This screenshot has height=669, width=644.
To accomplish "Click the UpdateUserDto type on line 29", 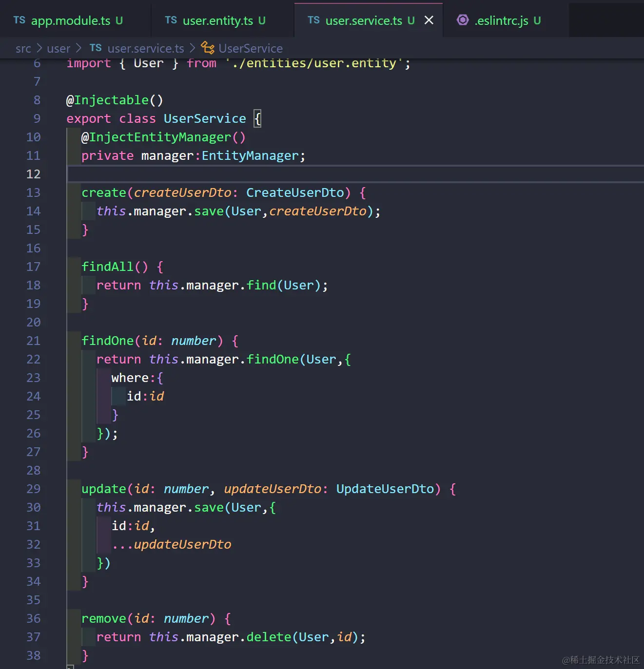I will point(385,489).
